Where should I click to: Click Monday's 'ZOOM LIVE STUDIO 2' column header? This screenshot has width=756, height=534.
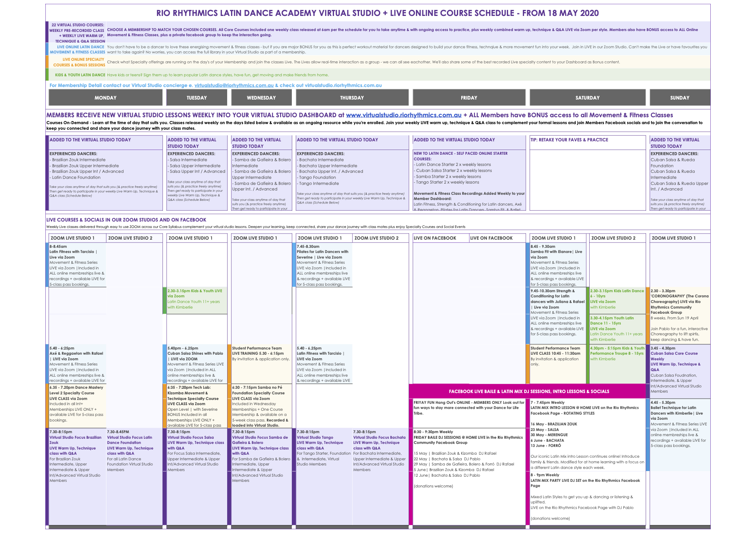click(x=134, y=238)
